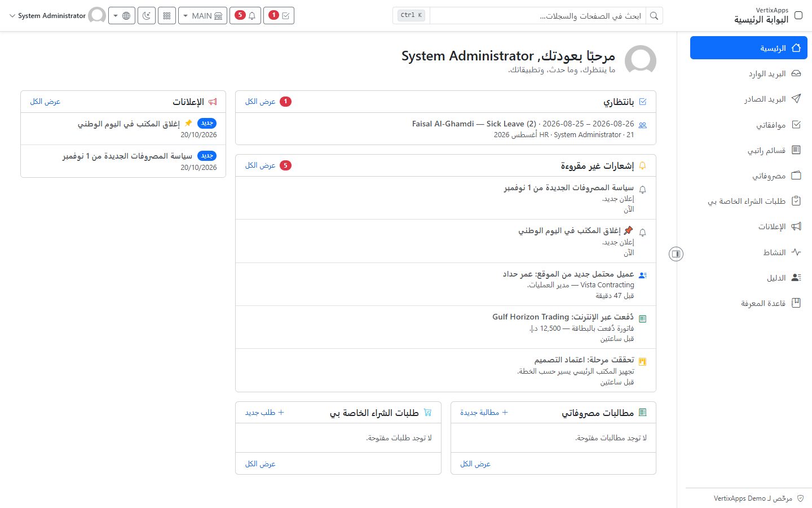Click the البريد الصادر send icon in sidebar
This screenshot has width=812, height=508.
796,99
